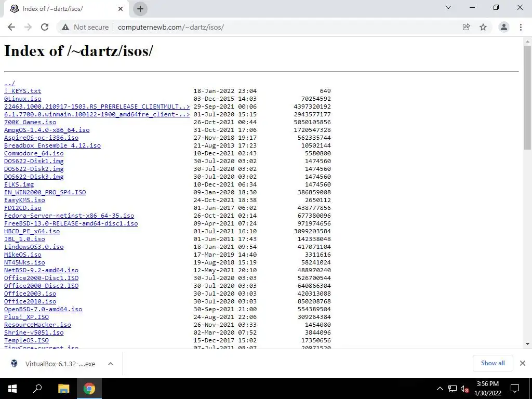Click AspireOS-pc-i386.iso link
532x399 pixels.
(41, 138)
